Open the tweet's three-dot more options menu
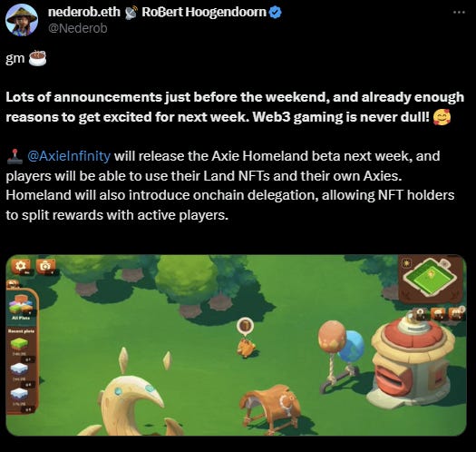 pos(459,13)
